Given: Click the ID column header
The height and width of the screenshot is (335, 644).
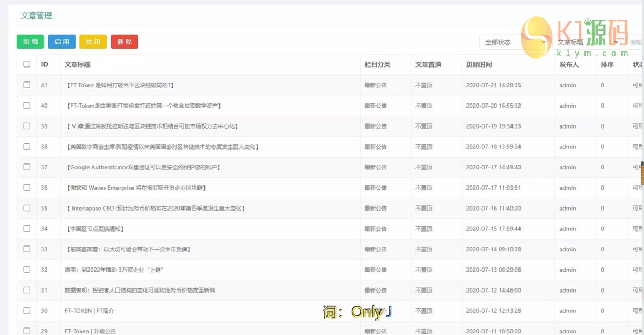Looking at the screenshot, I should [45, 64].
